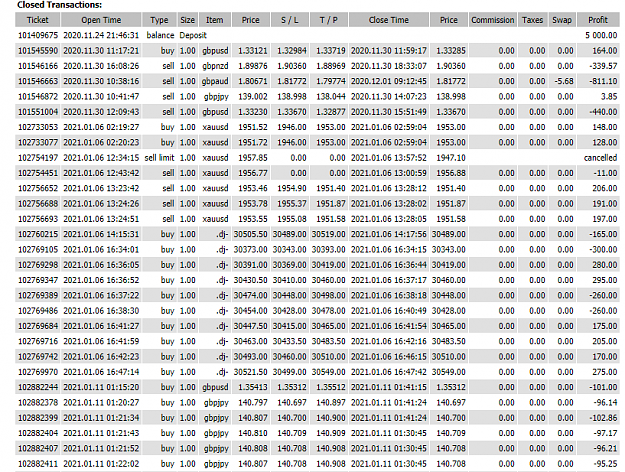Select ticket number 102733053
625x472 pixels.
38,127
